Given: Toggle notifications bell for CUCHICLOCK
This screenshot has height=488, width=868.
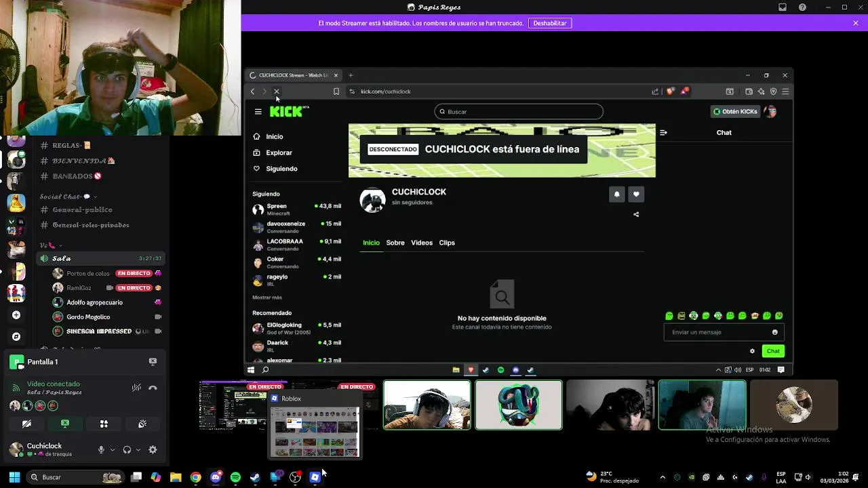Looking at the screenshot, I should click(616, 195).
